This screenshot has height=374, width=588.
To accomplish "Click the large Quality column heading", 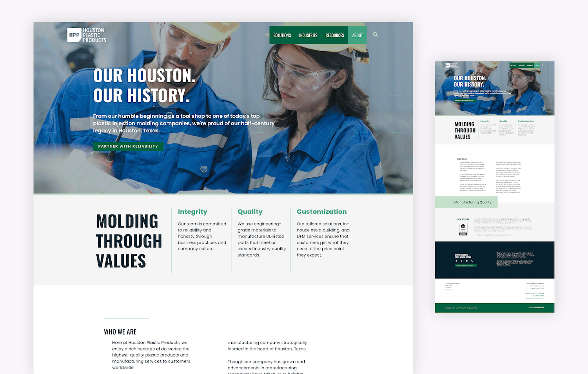I will tap(250, 211).
